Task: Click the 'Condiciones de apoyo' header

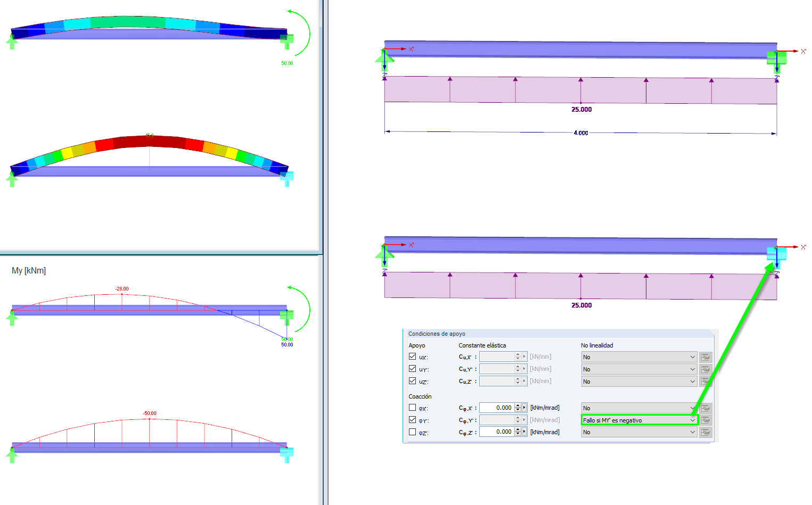Action: (x=437, y=334)
